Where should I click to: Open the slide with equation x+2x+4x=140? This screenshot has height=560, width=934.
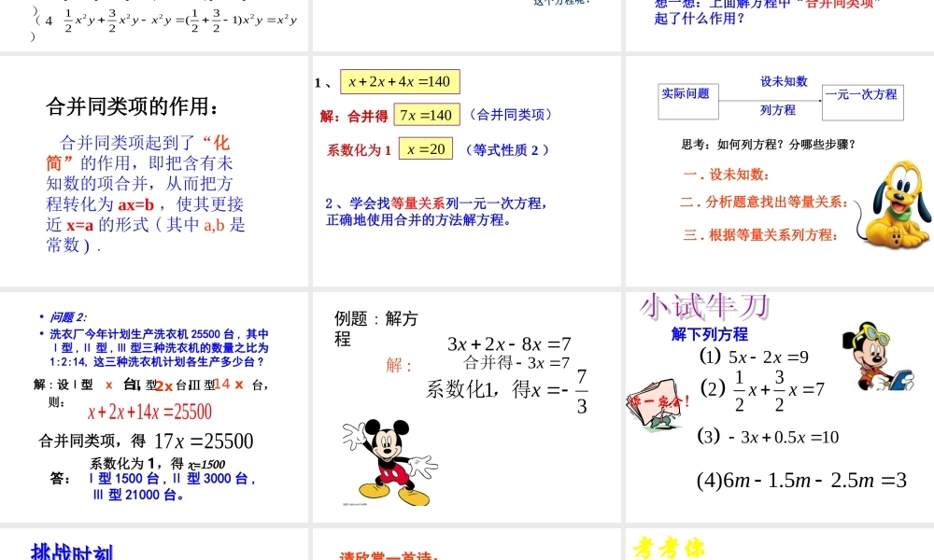click(466, 172)
